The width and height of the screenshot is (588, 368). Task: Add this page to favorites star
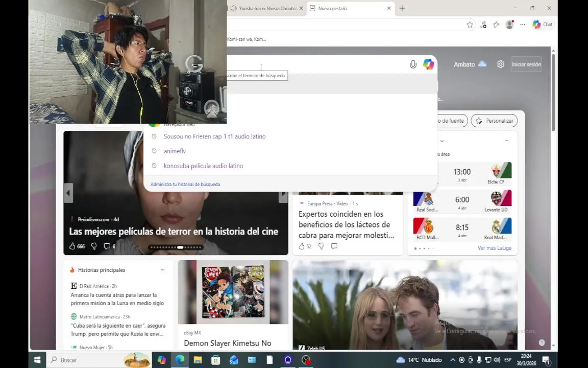tap(470, 25)
